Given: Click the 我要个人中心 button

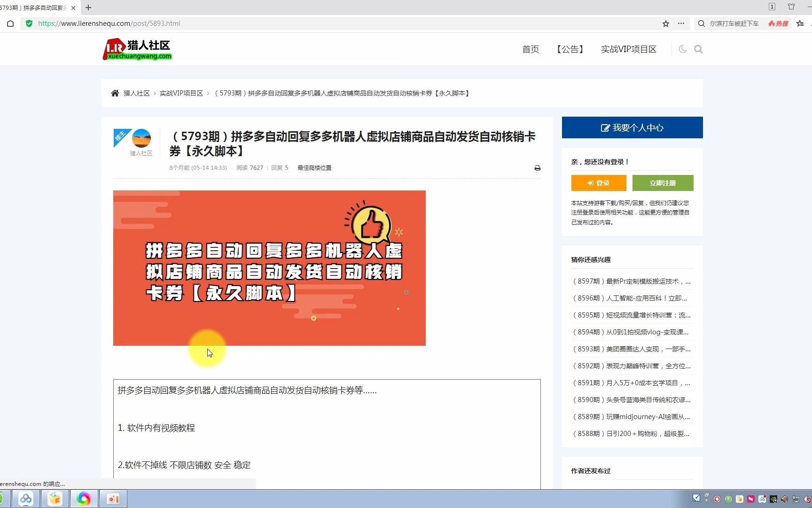Looking at the screenshot, I should [632, 127].
